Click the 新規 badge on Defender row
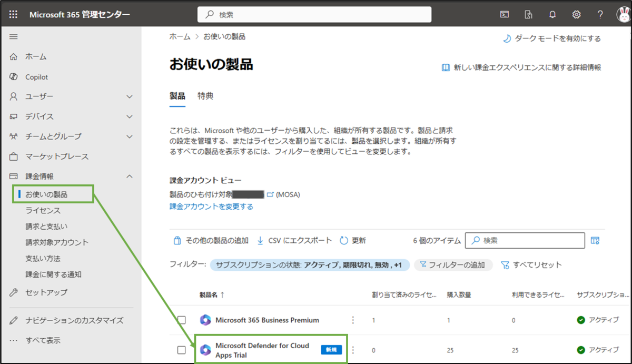The width and height of the screenshot is (632, 364). 332,350
